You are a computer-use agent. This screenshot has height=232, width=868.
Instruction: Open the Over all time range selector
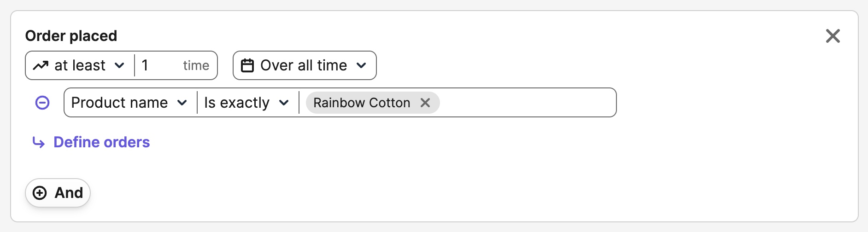pyautogui.click(x=304, y=65)
